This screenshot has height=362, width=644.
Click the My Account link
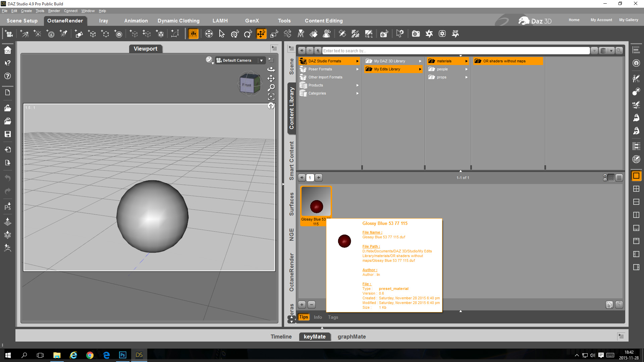[x=601, y=20]
